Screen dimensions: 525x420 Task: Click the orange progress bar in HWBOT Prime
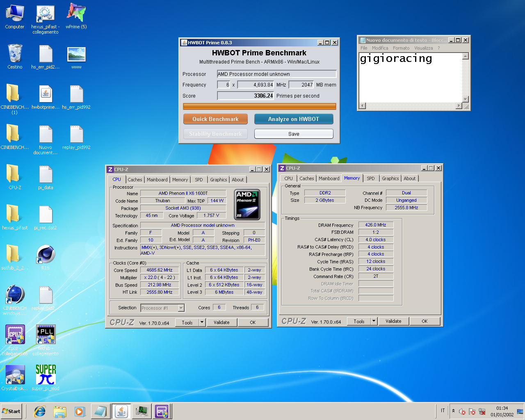259,107
